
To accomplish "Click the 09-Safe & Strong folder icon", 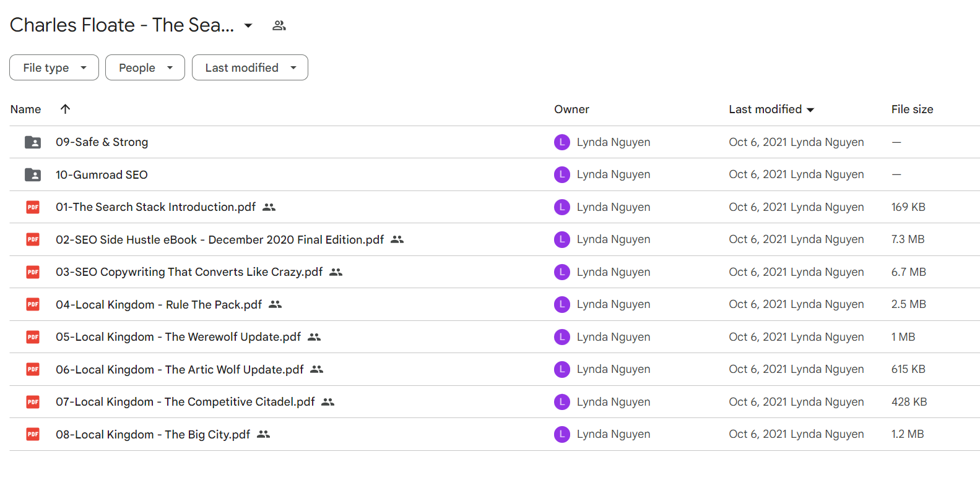I will tap(33, 142).
